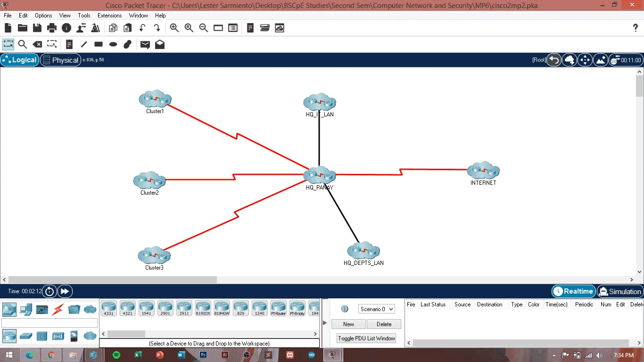Add a Simple PDU with the closed envelope

[145, 45]
